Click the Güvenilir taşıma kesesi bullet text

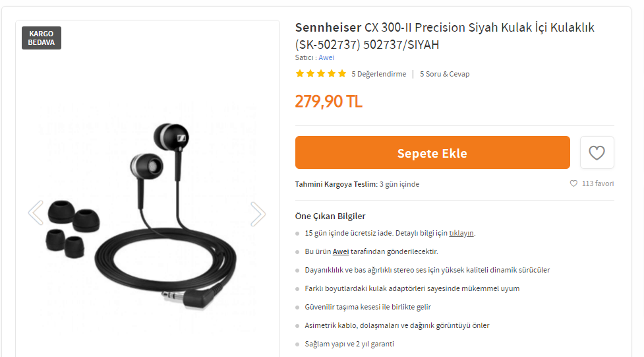pos(368,307)
